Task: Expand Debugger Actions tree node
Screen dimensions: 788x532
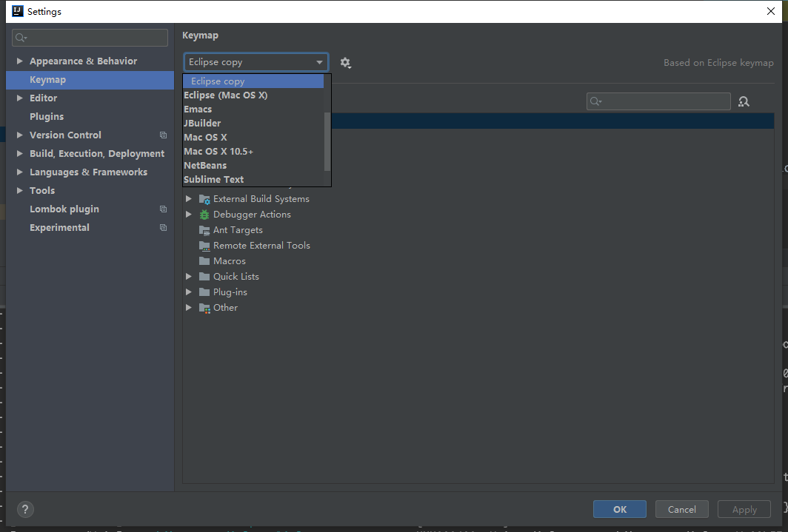Action: 189,215
